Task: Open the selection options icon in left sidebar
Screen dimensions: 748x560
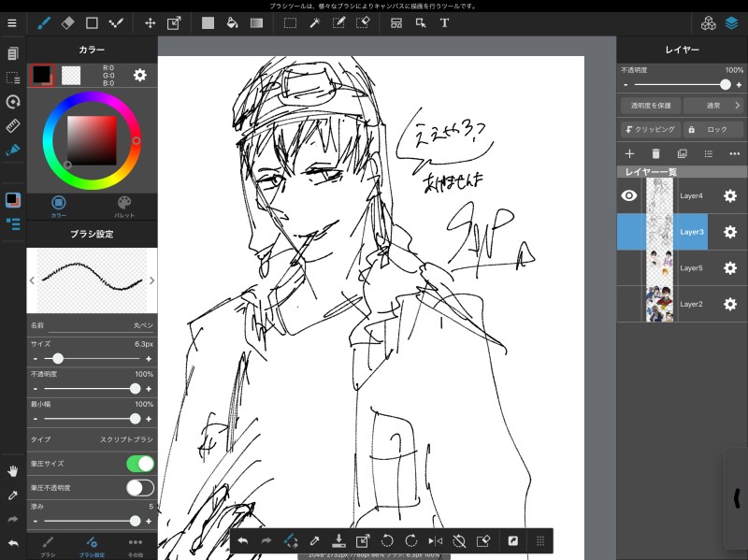Action: (13, 78)
